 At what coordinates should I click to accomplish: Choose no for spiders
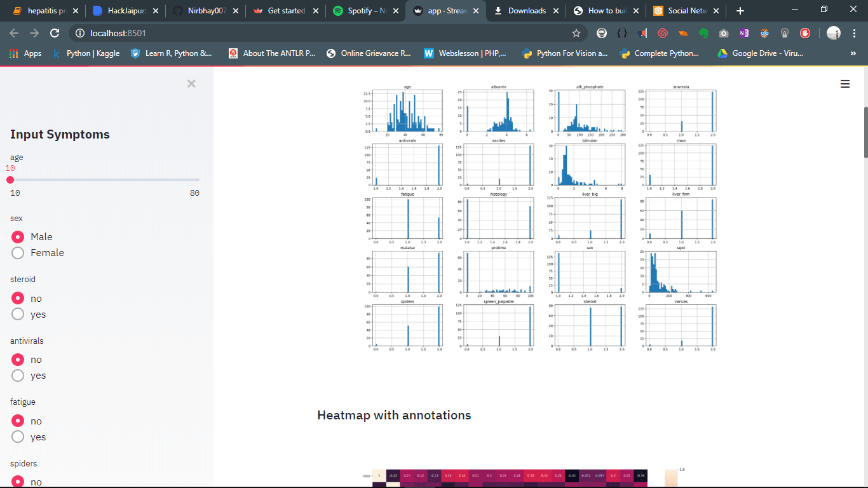(27, 482)
